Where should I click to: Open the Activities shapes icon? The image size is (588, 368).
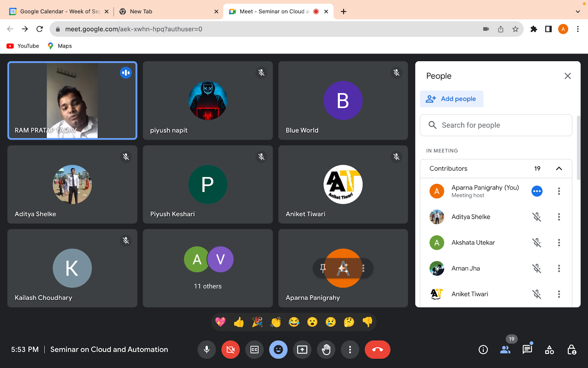(549, 350)
